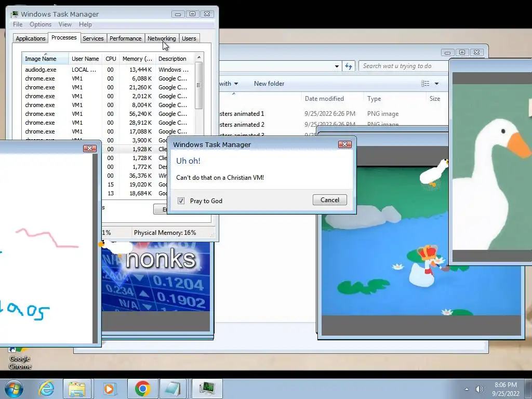Click the process list scrollbar thumb
This screenshot has height=399, width=532.
(199, 85)
